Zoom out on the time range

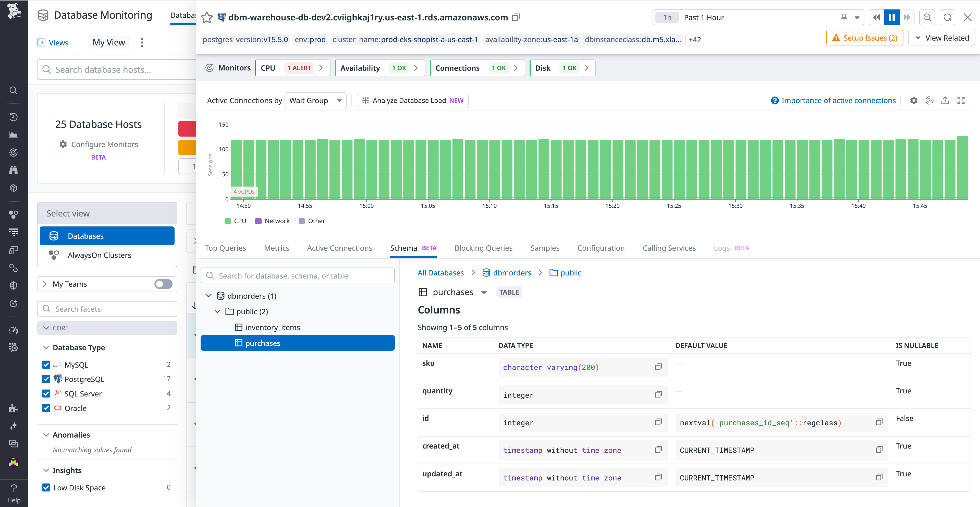coord(927,17)
